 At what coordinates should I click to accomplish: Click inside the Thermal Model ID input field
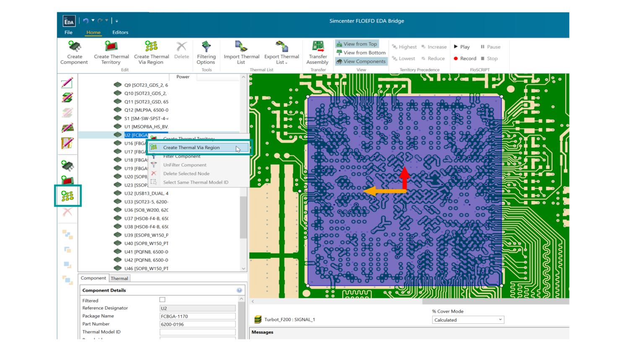coord(197,332)
